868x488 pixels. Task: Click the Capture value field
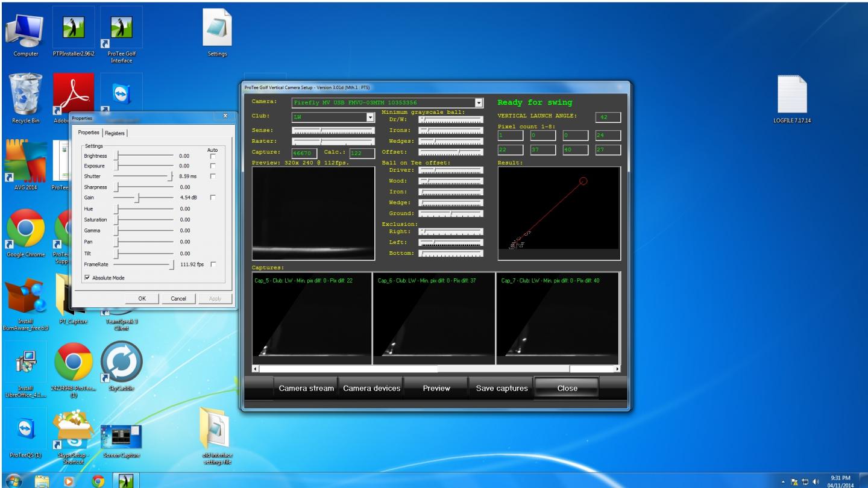pyautogui.click(x=305, y=153)
